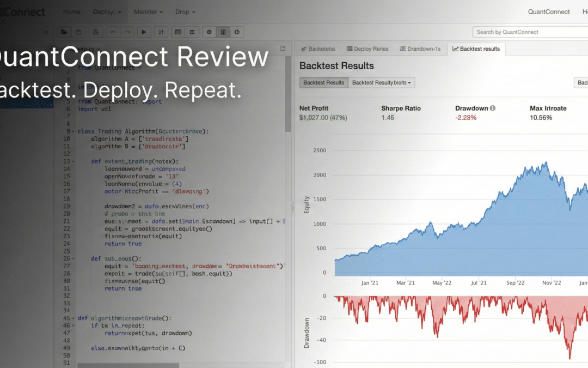The width and height of the screenshot is (588, 368).
Task: Undo using the back-arrow icon
Action: [113, 32]
